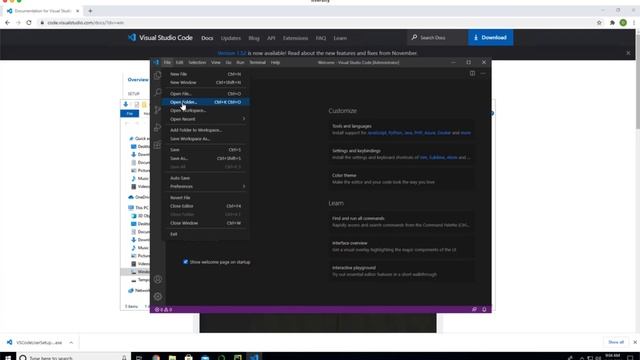Click the split editor icon in VS Code

coord(472,73)
